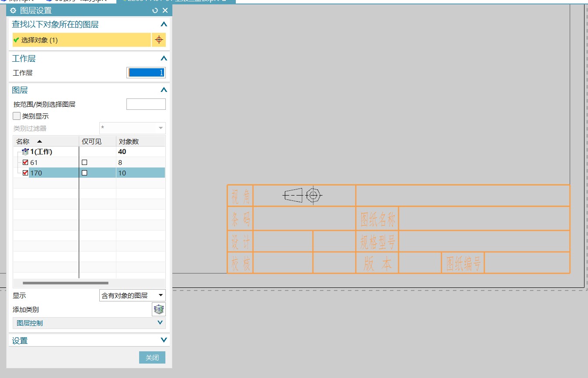
Task: Close the 图层设置 dialog with the X
Action: click(x=165, y=10)
